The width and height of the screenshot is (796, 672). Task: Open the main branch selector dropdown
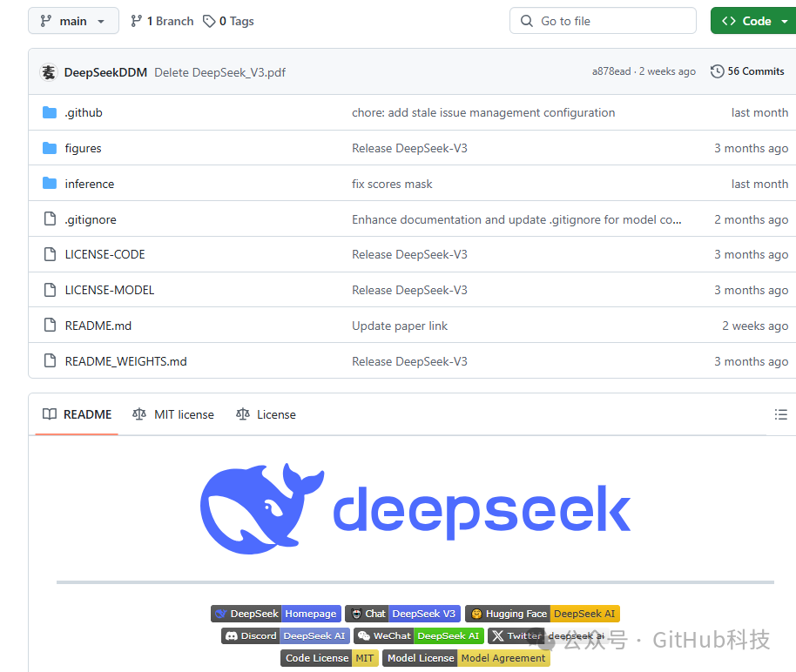coord(74,21)
